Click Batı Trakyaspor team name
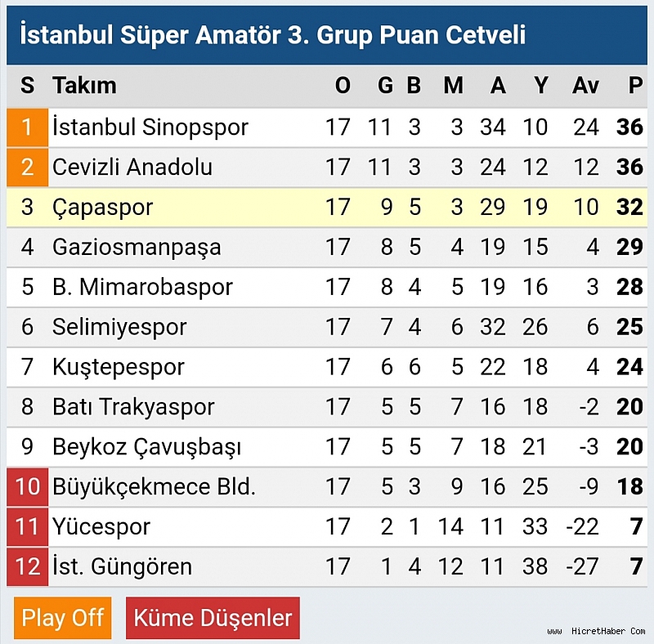 133,407
